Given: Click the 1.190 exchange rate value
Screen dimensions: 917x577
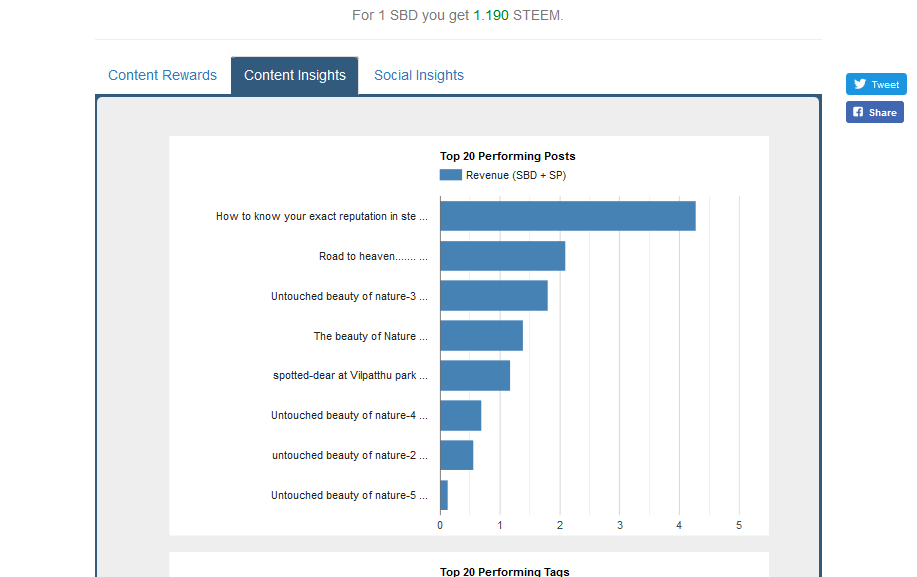Looking at the screenshot, I should (x=491, y=15).
